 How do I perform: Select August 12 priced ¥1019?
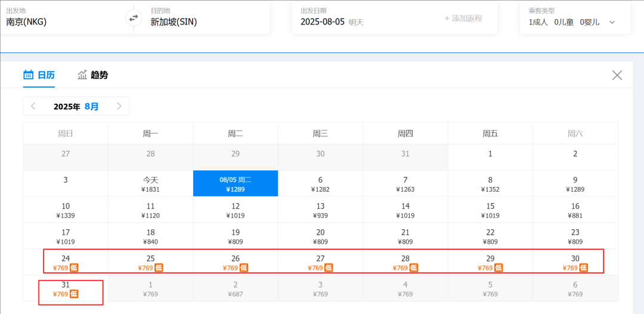click(236, 210)
